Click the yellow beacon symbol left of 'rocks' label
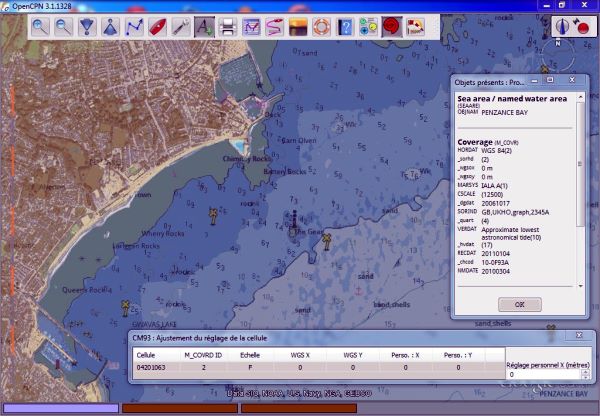 213,216
